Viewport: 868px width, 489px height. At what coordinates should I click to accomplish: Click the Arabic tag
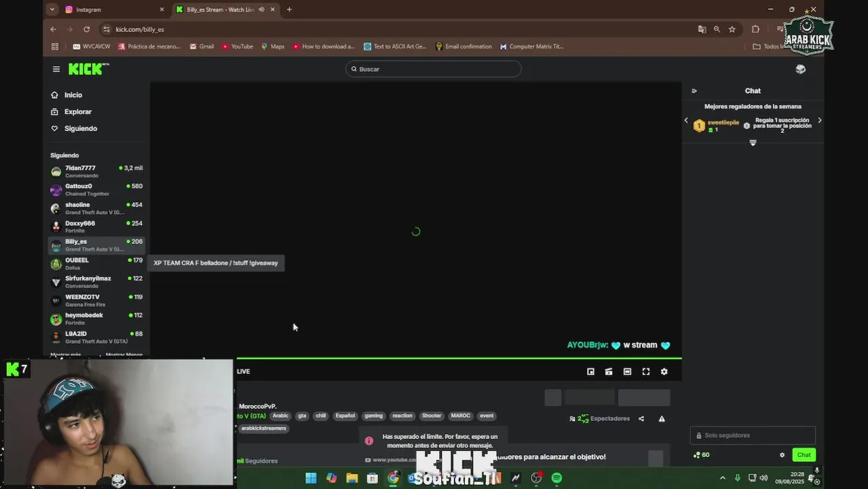pos(280,416)
